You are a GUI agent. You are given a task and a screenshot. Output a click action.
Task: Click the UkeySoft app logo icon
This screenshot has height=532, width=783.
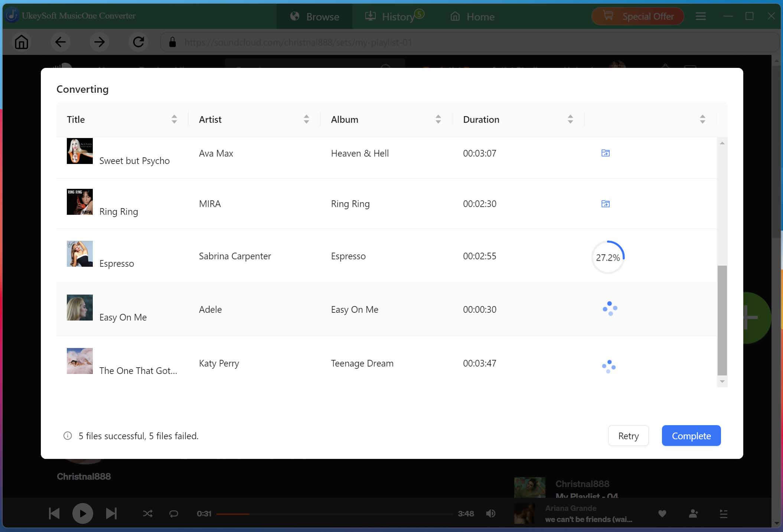tap(12, 16)
